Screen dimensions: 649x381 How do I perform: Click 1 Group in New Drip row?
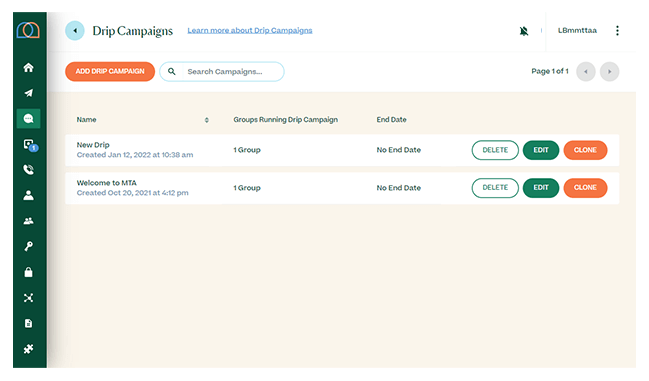[x=247, y=150]
